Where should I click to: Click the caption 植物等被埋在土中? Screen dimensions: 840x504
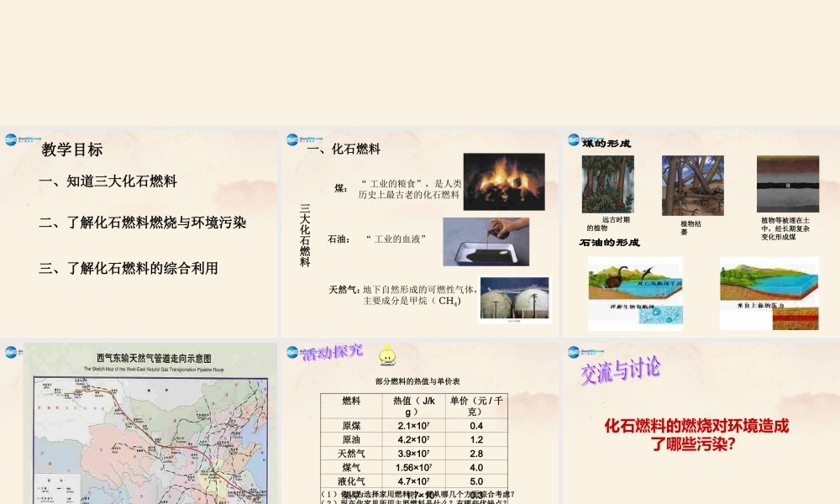coord(785,228)
